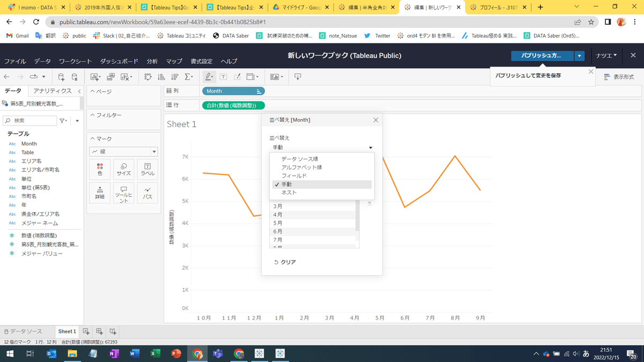Open the Label marks card

148,169
